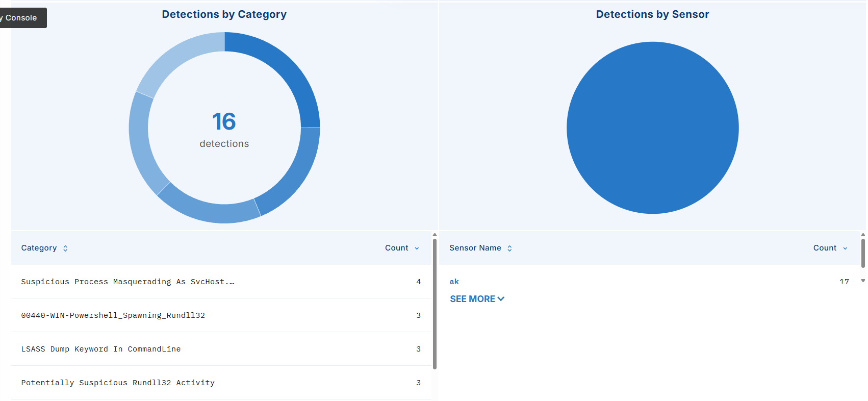Click count 3 for Suspicious Rundll32 Activity

419,383
